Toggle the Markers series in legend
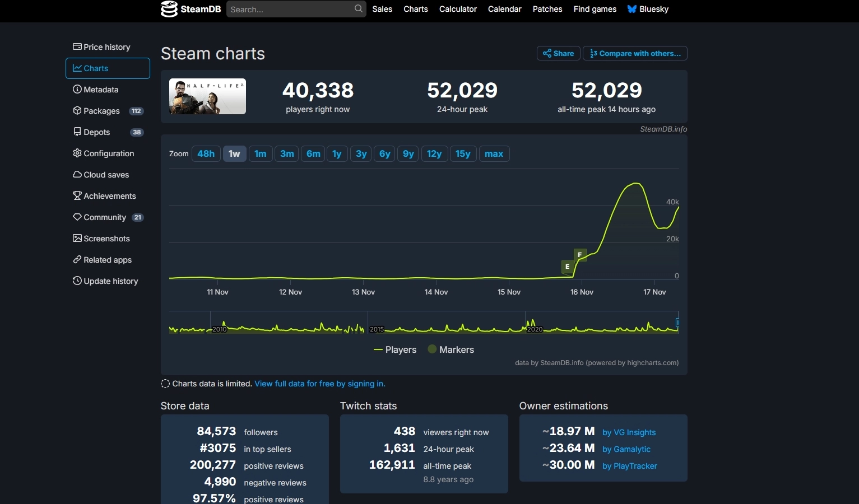The height and width of the screenshot is (504, 859). click(x=451, y=349)
